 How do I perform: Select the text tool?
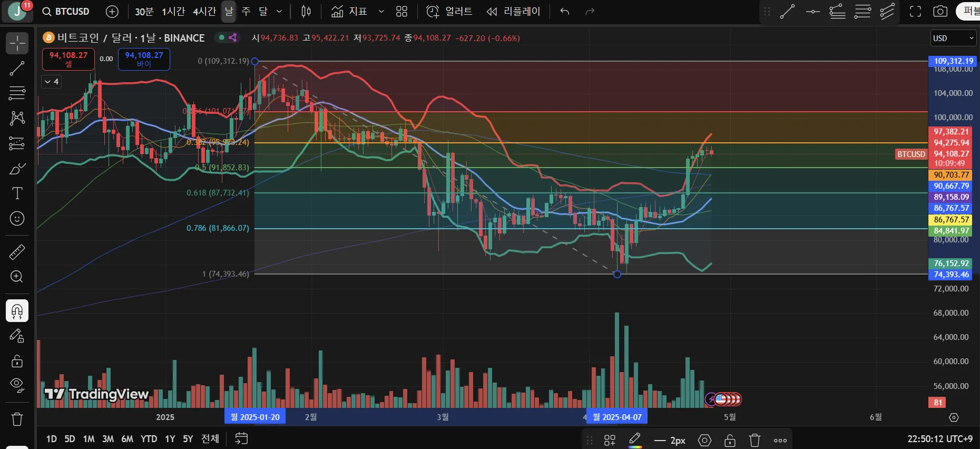coord(17,193)
